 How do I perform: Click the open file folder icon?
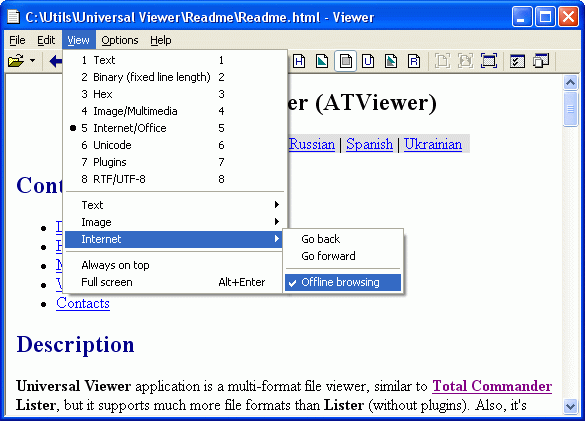click(16, 61)
